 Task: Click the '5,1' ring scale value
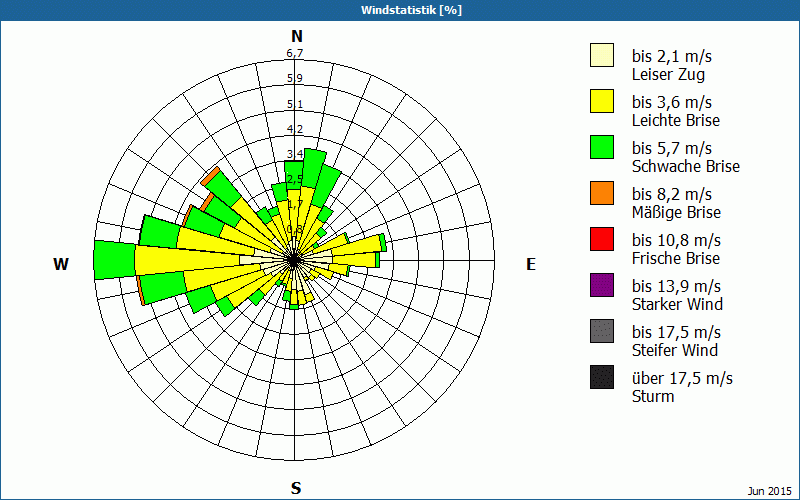click(295, 104)
